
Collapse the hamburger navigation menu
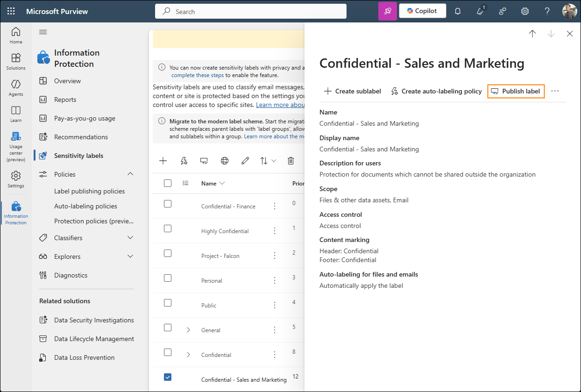pyautogui.click(x=43, y=32)
